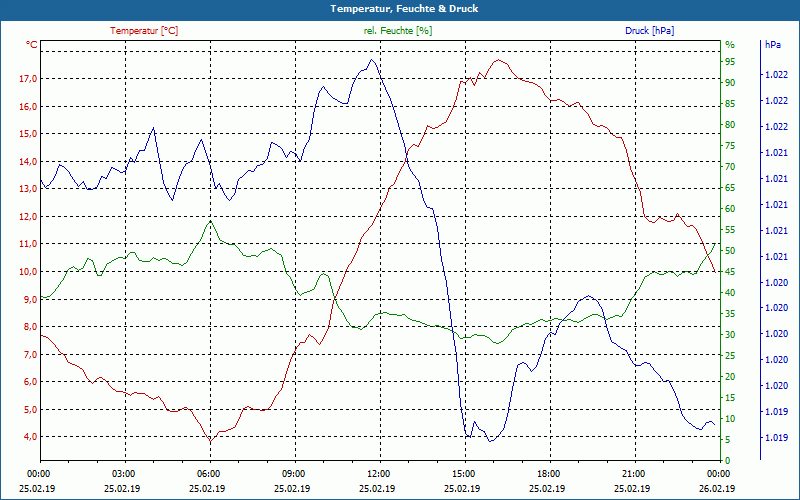Viewport: 800px width, 500px height.
Task: Click the 21:00 time axis label
Action: coord(633,474)
